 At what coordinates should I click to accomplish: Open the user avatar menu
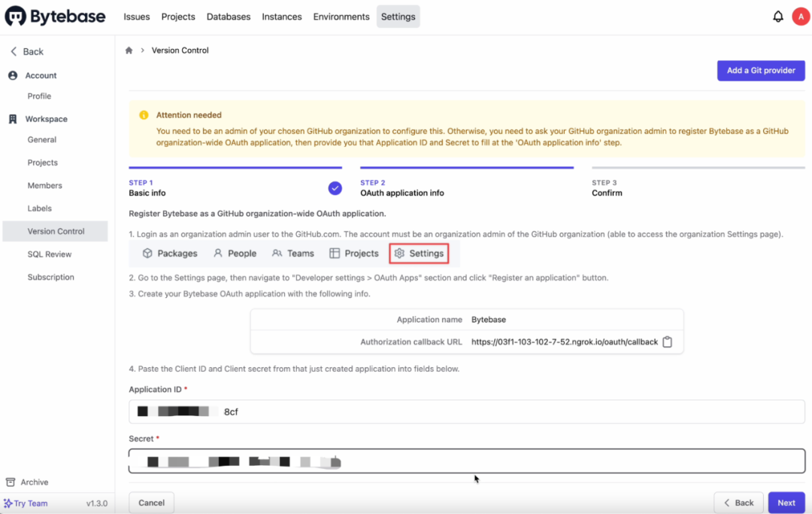click(x=800, y=17)
